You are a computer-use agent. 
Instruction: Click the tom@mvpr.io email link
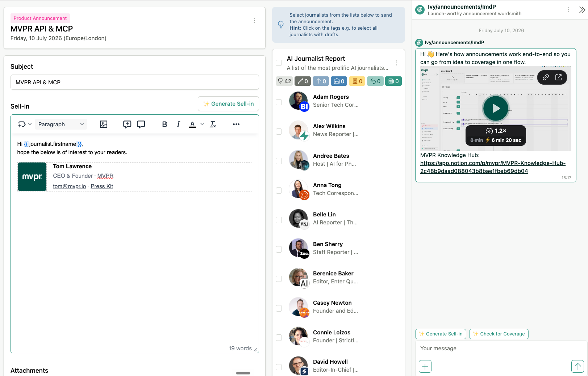[x=70, y=186]
